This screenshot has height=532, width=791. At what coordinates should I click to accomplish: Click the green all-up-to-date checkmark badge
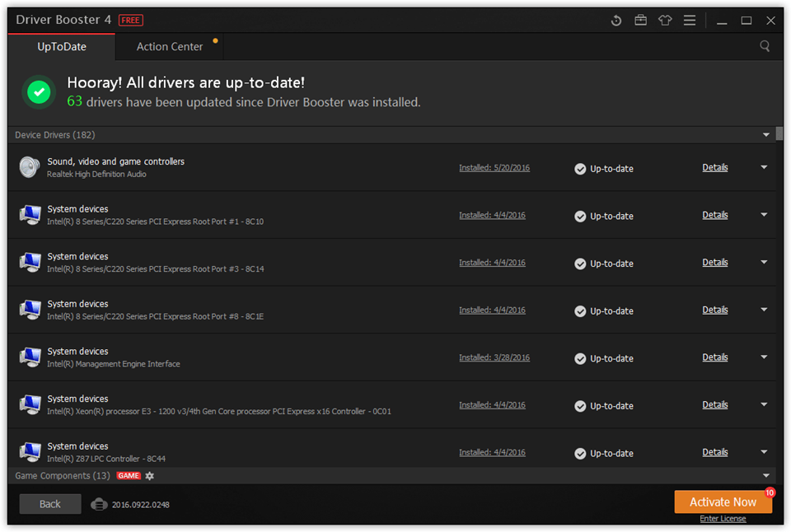[39, 91]
